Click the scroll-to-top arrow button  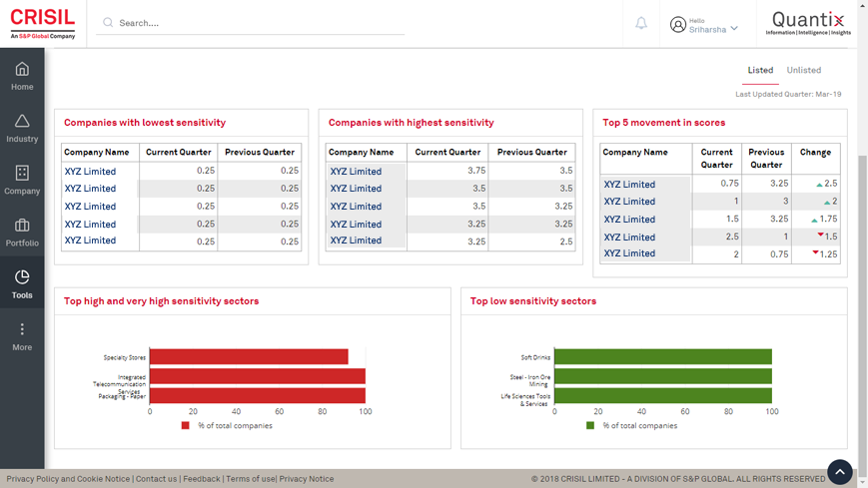[839, 471]
